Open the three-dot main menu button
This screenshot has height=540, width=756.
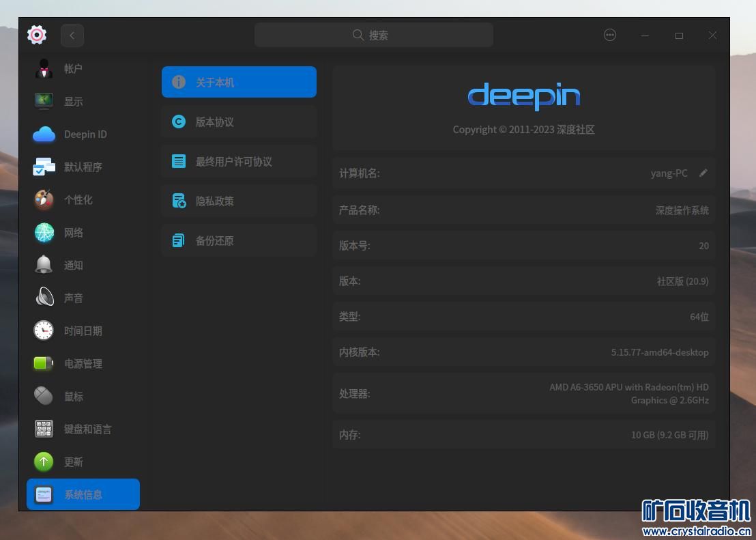click(x=610, y=35)
